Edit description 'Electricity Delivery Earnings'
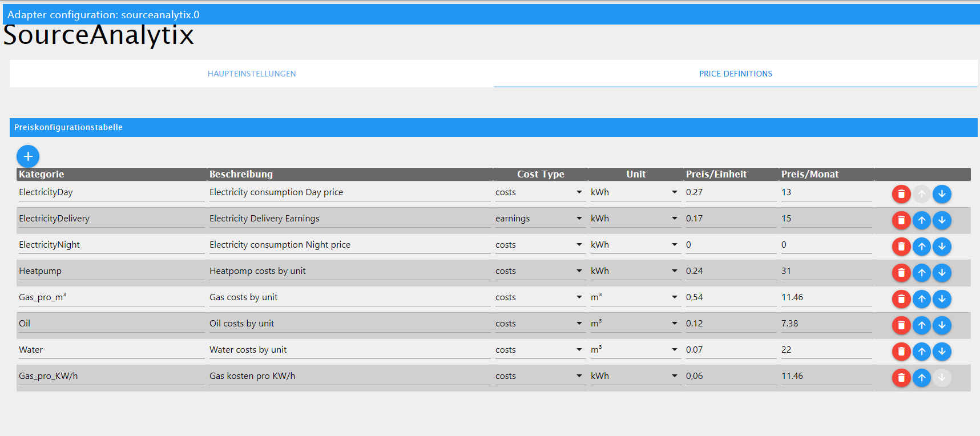Viewport: 980px width, 436px height. (350, 219)
